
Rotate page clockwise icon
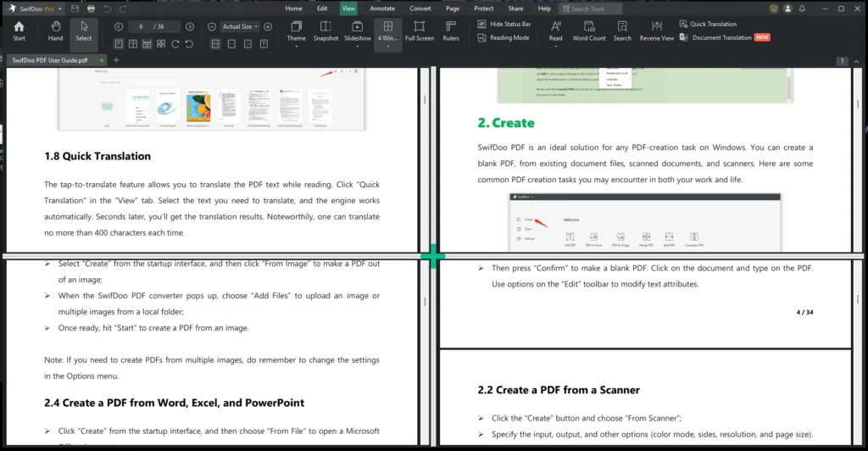(x=175, y=44)
